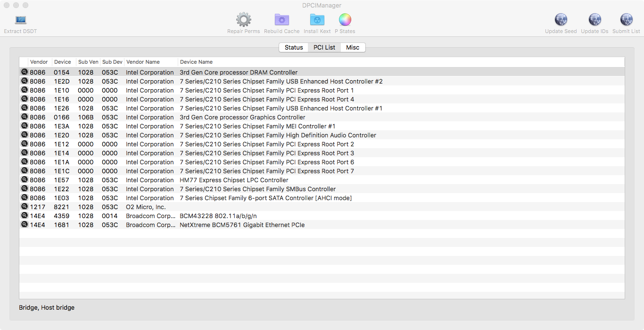Click the lookup icon for the O2 Micro row
The width and height of the screenshot is (644, 330).
point(25,206)
